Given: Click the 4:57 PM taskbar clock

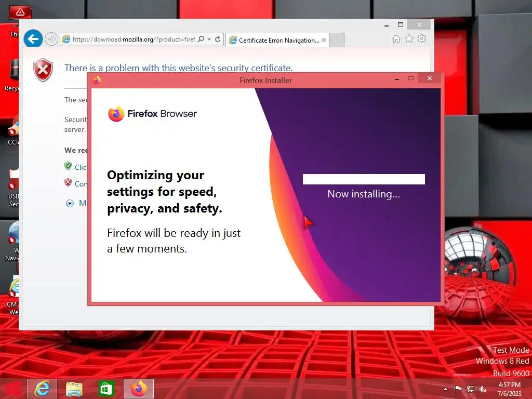Looking at the screenshot, I should click(510, 389).
